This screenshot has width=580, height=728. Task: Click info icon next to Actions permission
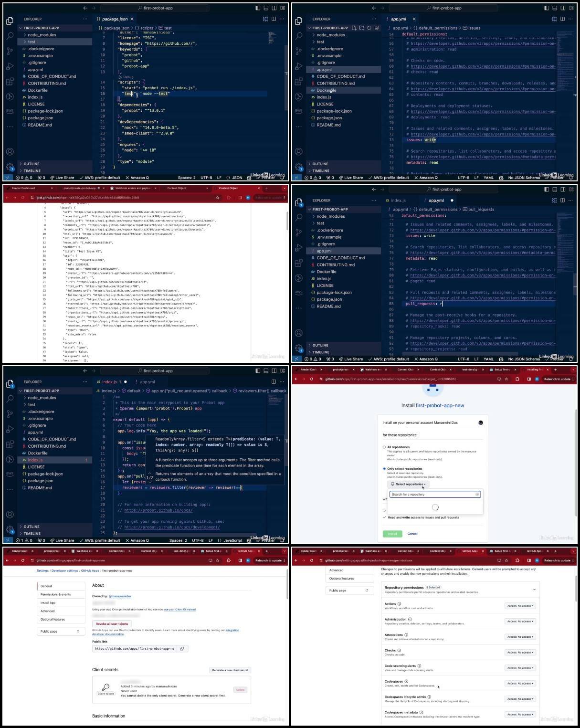[x=400, y=604]
